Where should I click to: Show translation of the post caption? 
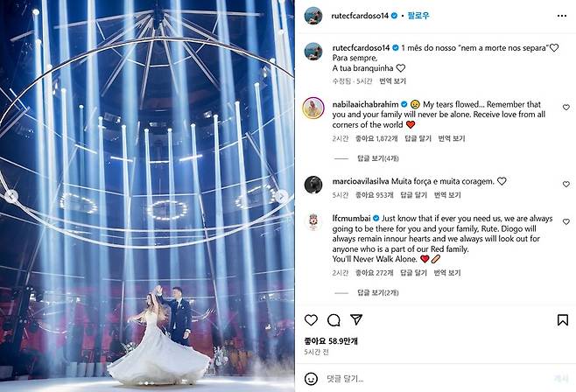coord(392,81)
